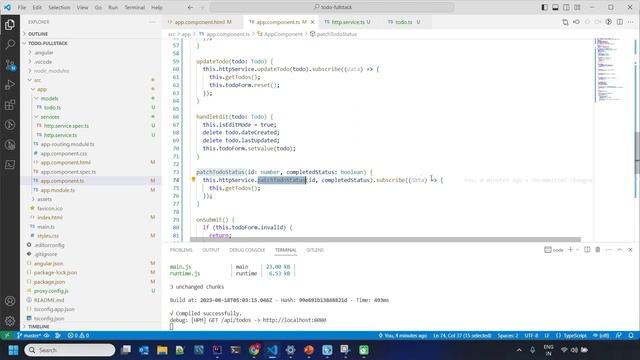Open Source Control view in activity bar
The height and width of the screenshot is (360, 640).
point(10,64)
